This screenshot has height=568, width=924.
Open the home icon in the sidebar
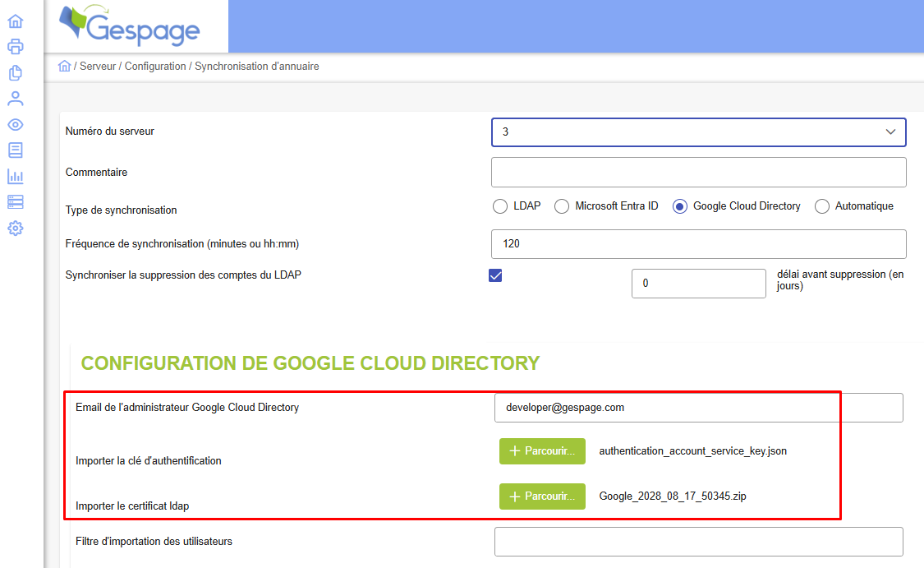tap(16, 21)
